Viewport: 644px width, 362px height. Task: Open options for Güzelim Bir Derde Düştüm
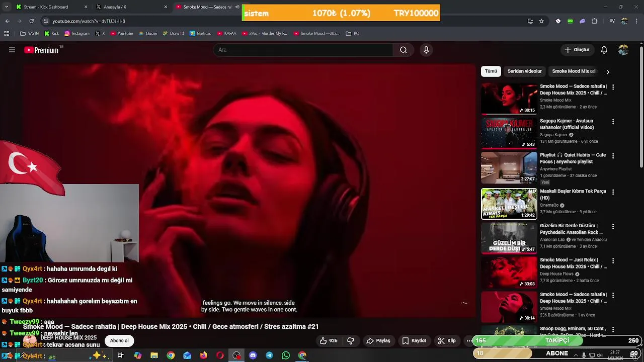point(613,226)
